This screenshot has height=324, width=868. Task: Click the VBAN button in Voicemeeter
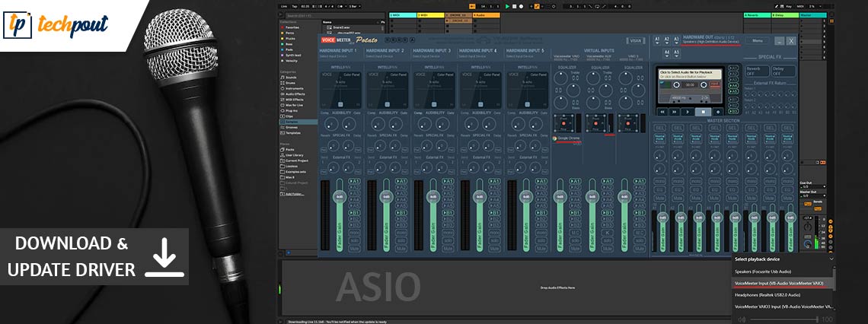click(x=636, y=40)
